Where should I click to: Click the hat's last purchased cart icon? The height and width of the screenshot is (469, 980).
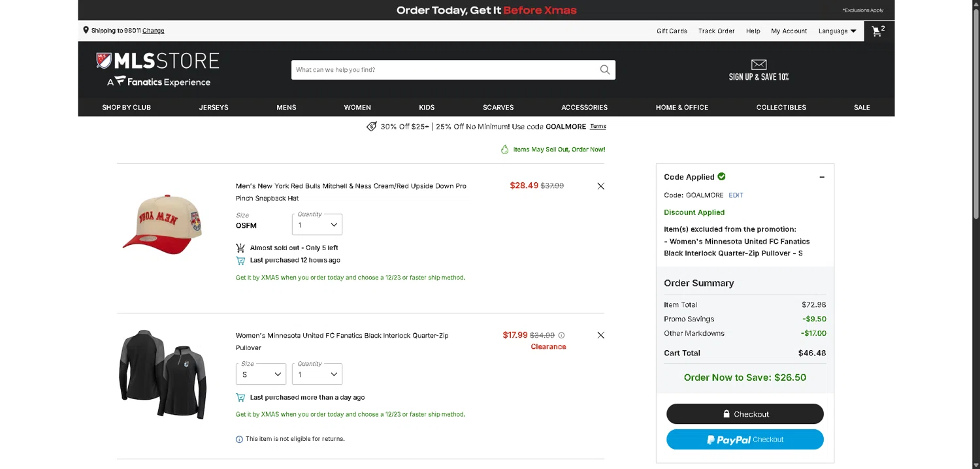point(240,260)
